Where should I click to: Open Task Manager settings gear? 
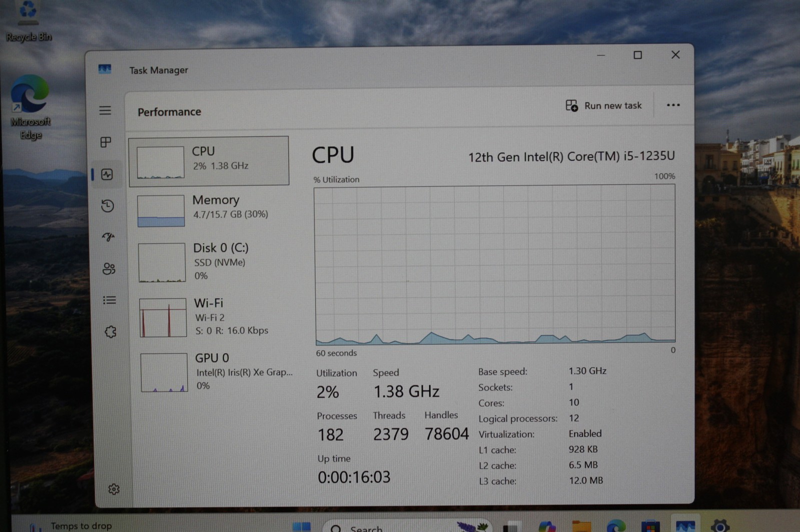point(114,489)
